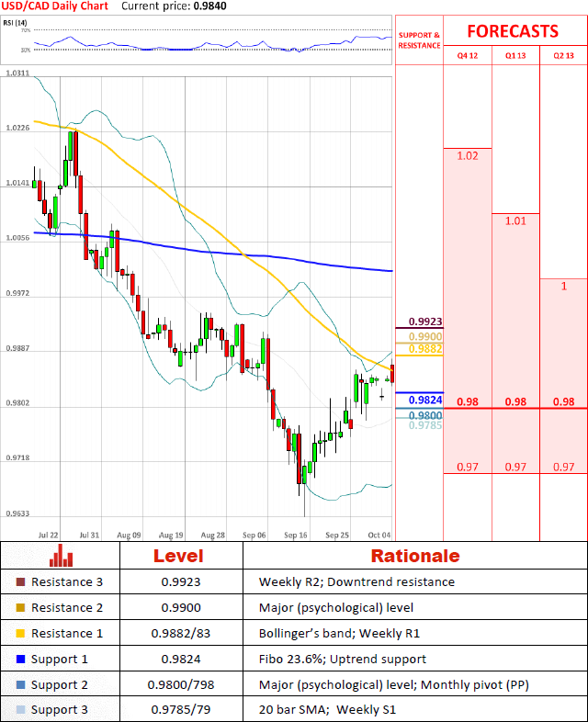The height and width of the screenshot is (722, 588).
Task: Click the 1.01 forecast value in Q1 13
Action: click(x=515, y=220)
